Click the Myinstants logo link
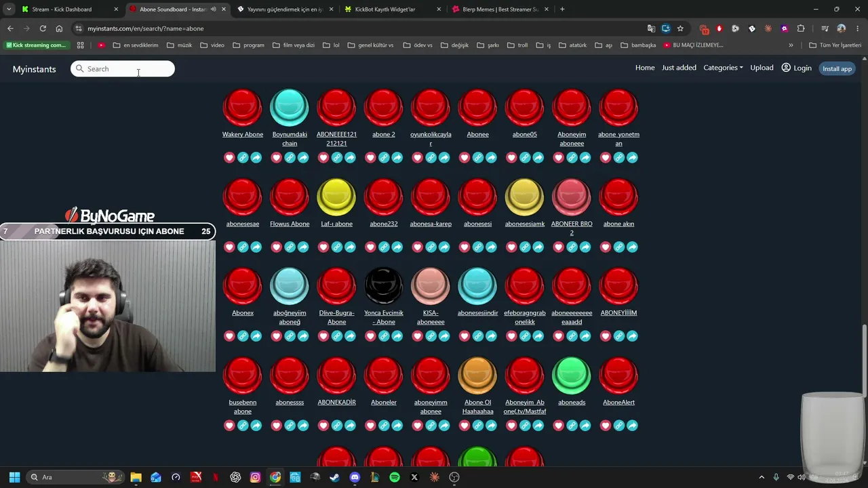The width and height of the screenshot is (868, 488). [x=34, y=69]
